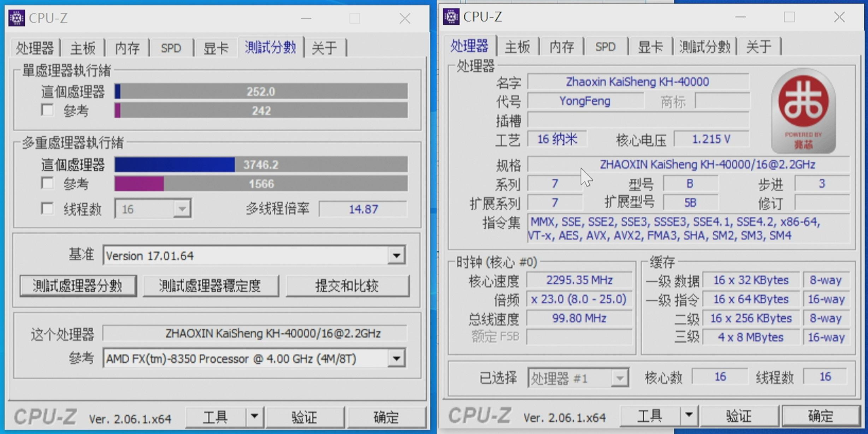The image size is (868, 434).
Task: Open the reference processor dropdown showing AMD FX-8350
Action: 396,358
